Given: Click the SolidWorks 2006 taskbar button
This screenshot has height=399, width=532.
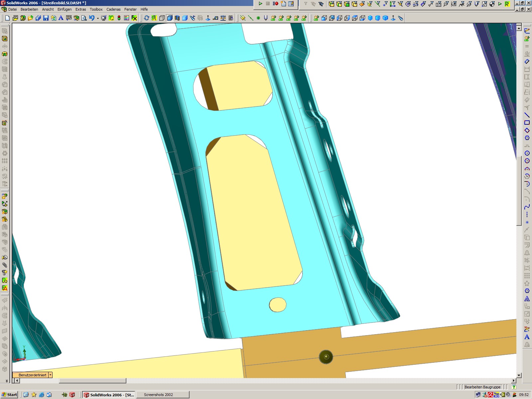Looking at the screenshot, I should pos(109,395).
